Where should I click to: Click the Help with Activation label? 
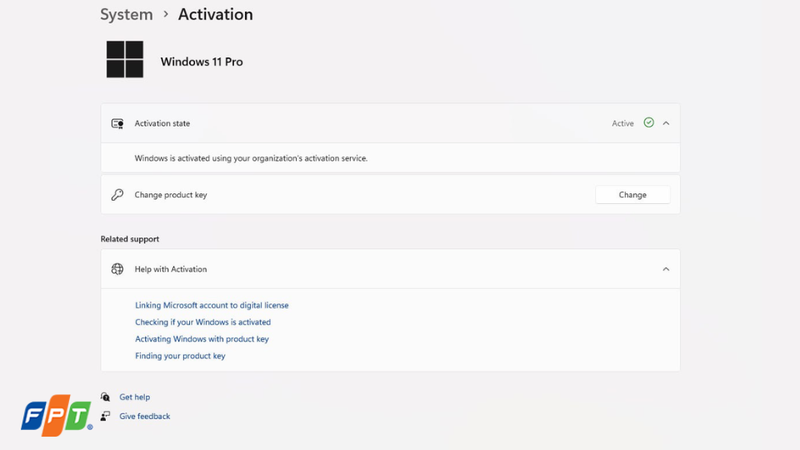[x=171, y=269]
